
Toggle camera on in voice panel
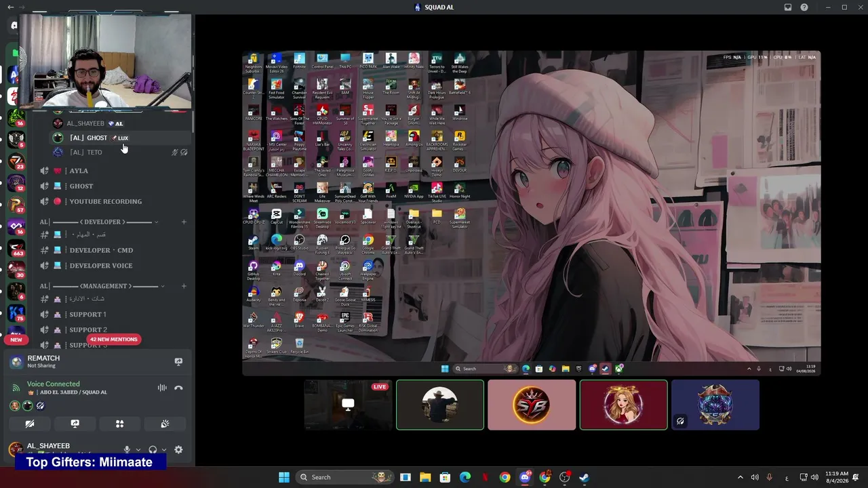(x=30, y=424)
